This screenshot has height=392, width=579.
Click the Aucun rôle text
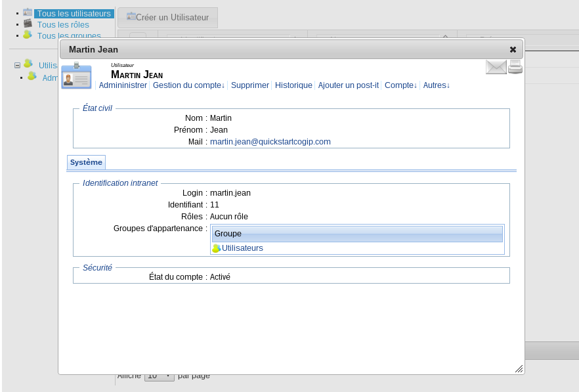click(229, 217)
